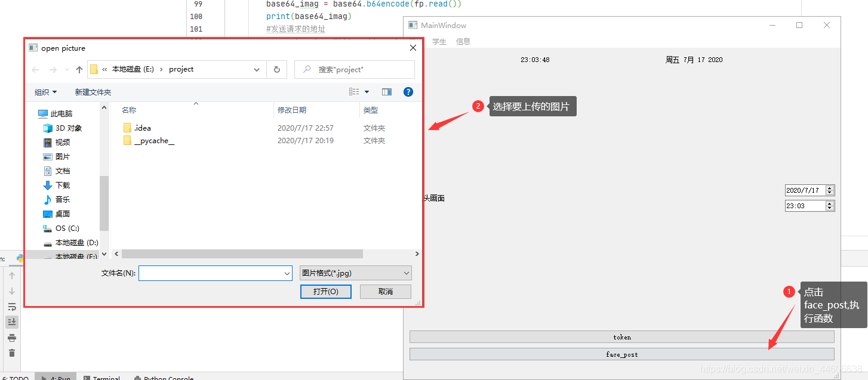
Task: Click up stack trace arrow in PyCharm
Action: pos(12,276)
